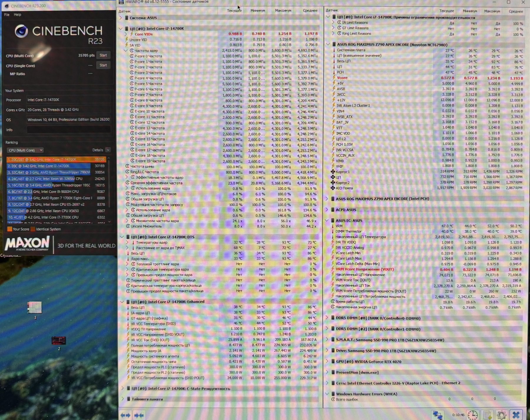Open the ranking Details dropdown arrow
This screenshot has height=420, width=530.
[108, 150]
